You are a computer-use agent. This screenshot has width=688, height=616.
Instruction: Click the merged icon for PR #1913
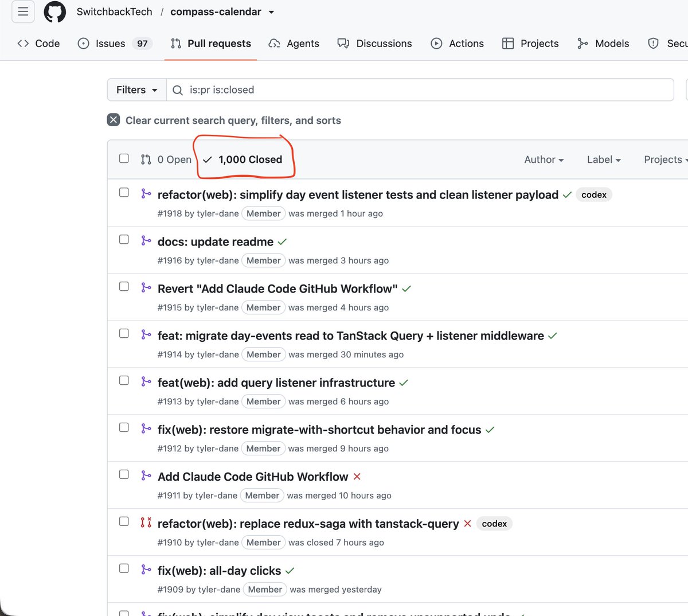pos(146,381)
